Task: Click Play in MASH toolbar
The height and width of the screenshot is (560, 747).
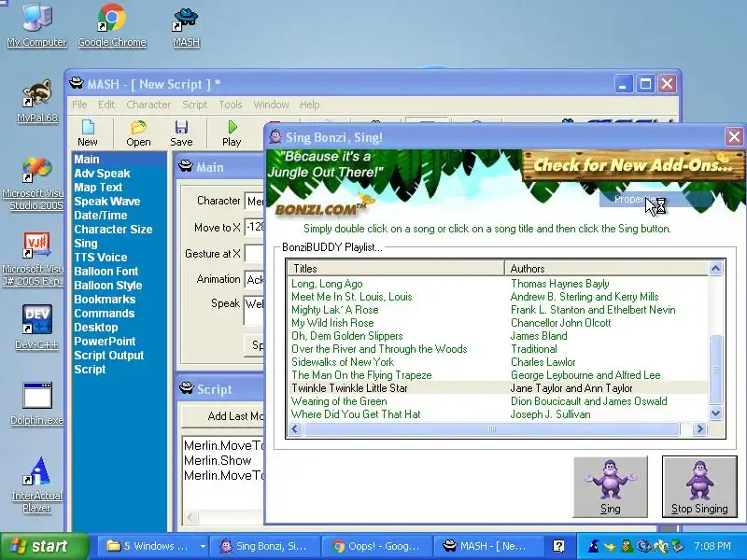Action: tap(232, 133)
